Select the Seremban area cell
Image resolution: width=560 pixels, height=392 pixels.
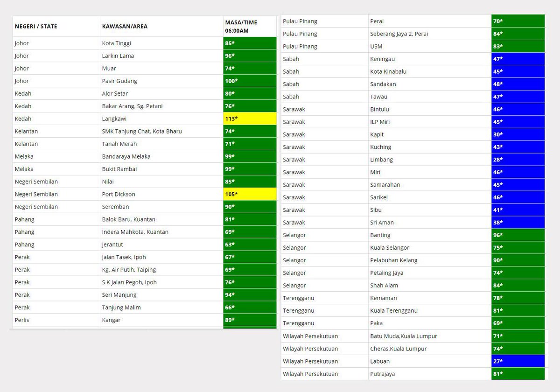point(161,207)
